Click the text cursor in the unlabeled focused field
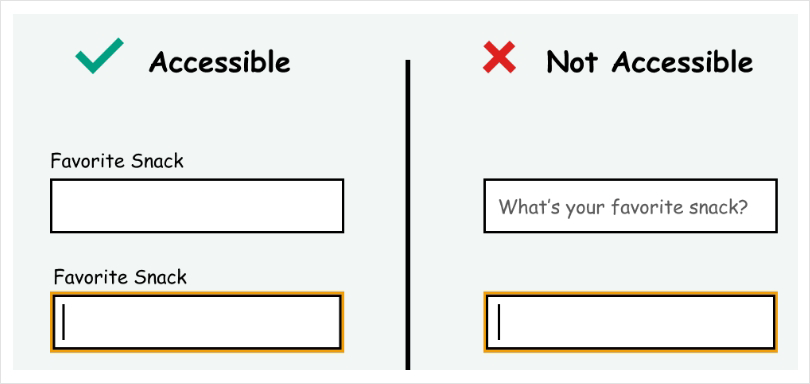 click(x=499, y=322)
